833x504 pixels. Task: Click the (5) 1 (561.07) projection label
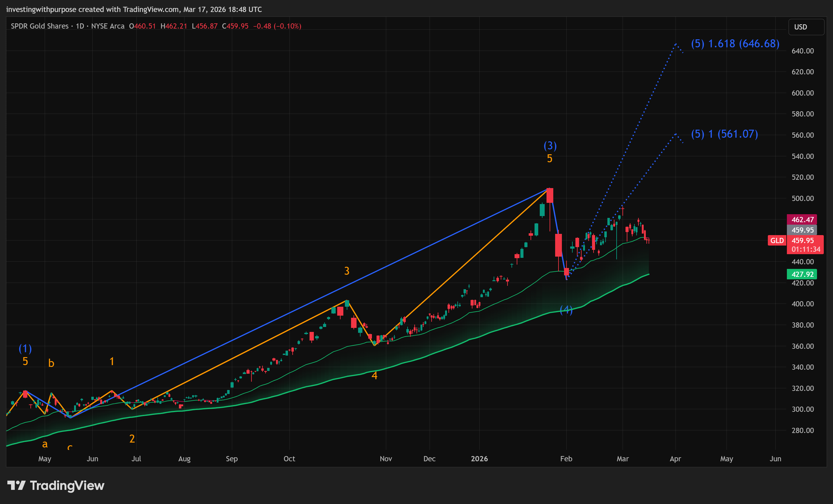pos(724,134)
